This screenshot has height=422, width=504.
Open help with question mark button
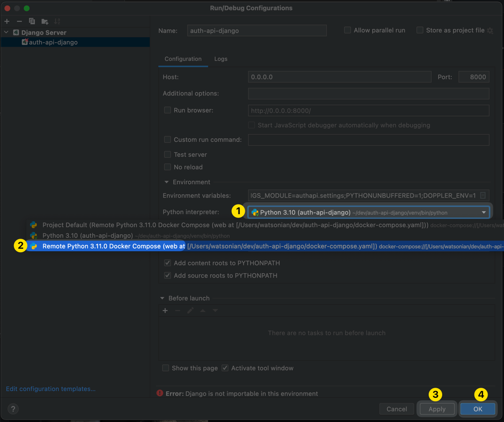tap(13, 409)
